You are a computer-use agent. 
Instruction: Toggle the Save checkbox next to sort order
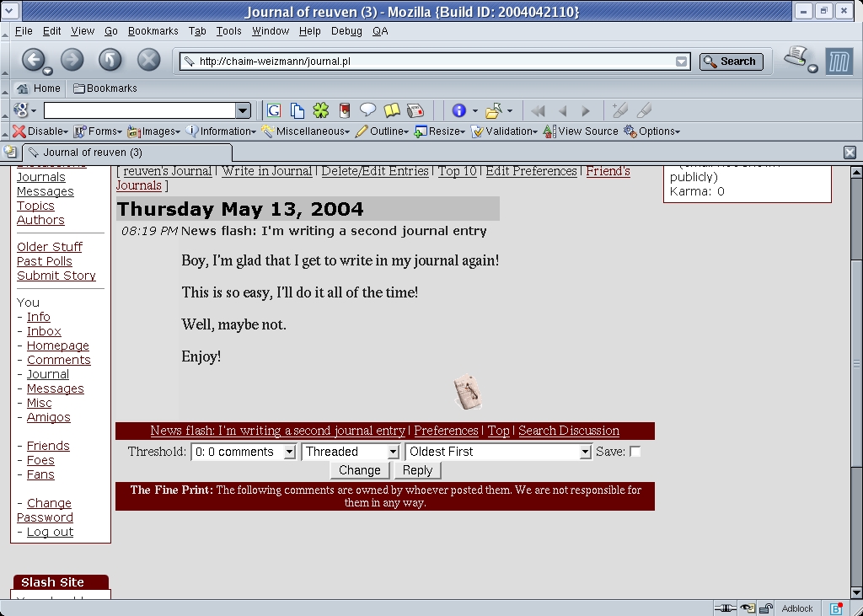point(635,452)
